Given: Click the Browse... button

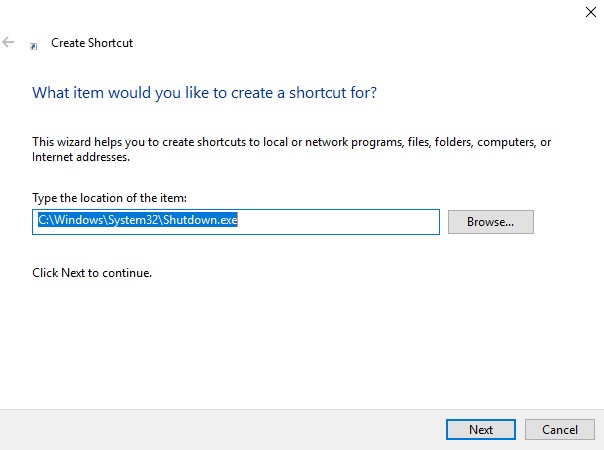Looking at the screenshot, I should coord(490,222).
